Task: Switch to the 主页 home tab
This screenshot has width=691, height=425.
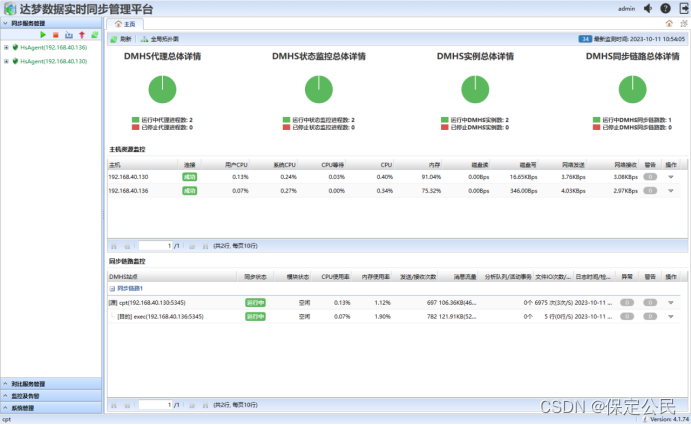Action: coord(125,24)
